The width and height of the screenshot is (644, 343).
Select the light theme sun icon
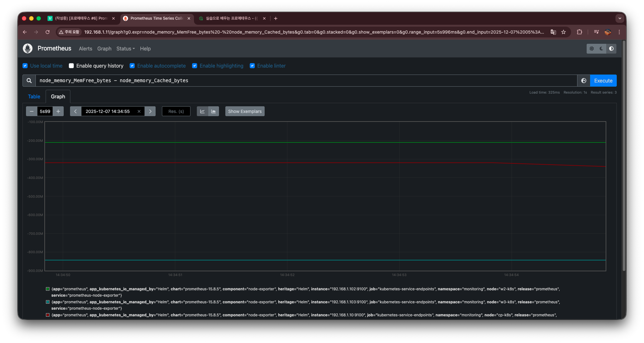pyautogui.click(x=591, y=49)
